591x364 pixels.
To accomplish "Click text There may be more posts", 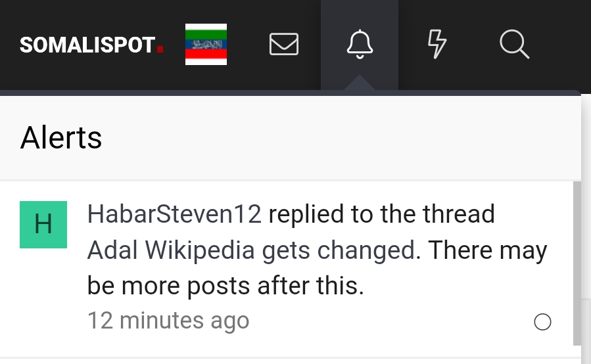I will click(318, 268).
